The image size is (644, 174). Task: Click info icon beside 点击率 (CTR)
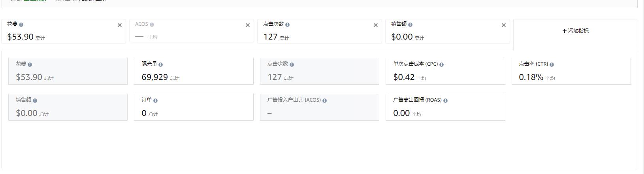tap(552, 64)
